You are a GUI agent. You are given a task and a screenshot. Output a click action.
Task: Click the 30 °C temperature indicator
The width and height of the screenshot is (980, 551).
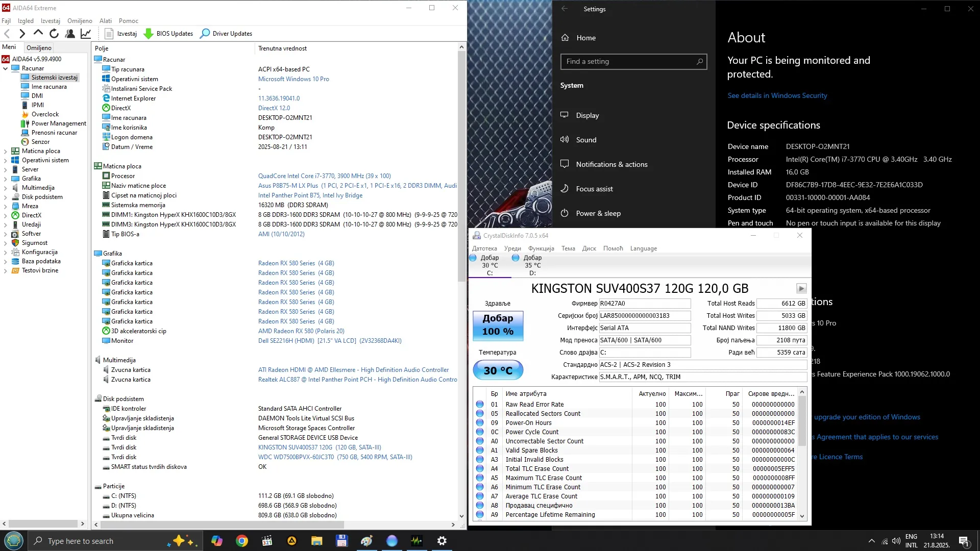point(498,370)
